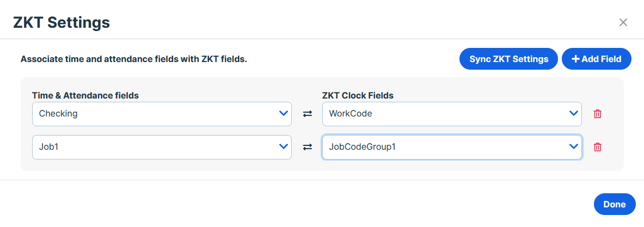Click swap arrows icon beside Checking field
This screenshot has width=644, height=227.
click(x=307, y=114)
